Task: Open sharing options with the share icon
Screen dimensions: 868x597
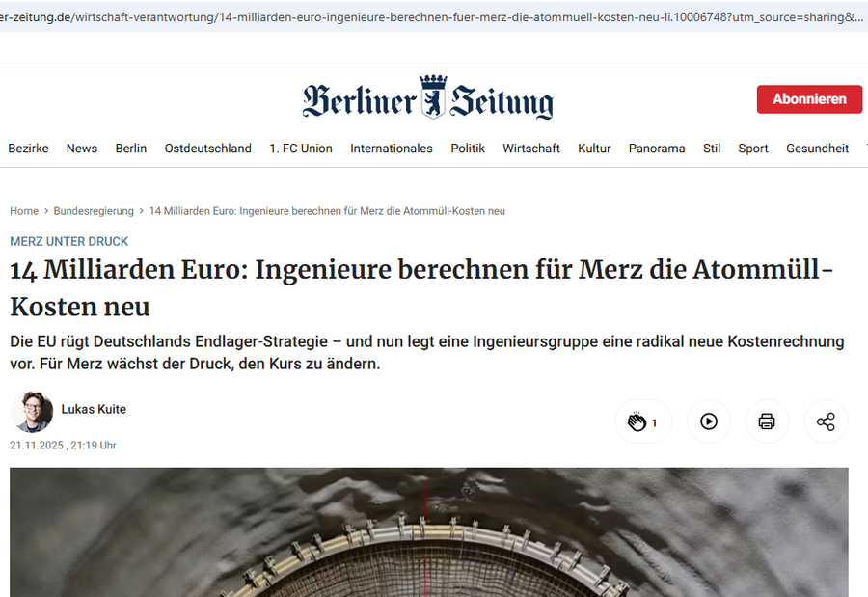Action: coord(826,421)
